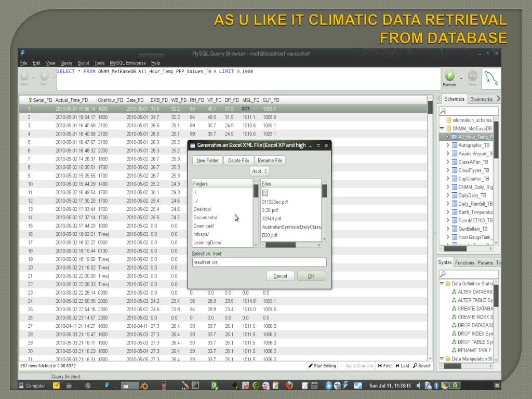Collapse the Data Manipulation Statements group
Image resolution: width=532 pixels, height=399 pixels.
pyautogui.click(x=442, y=358)
